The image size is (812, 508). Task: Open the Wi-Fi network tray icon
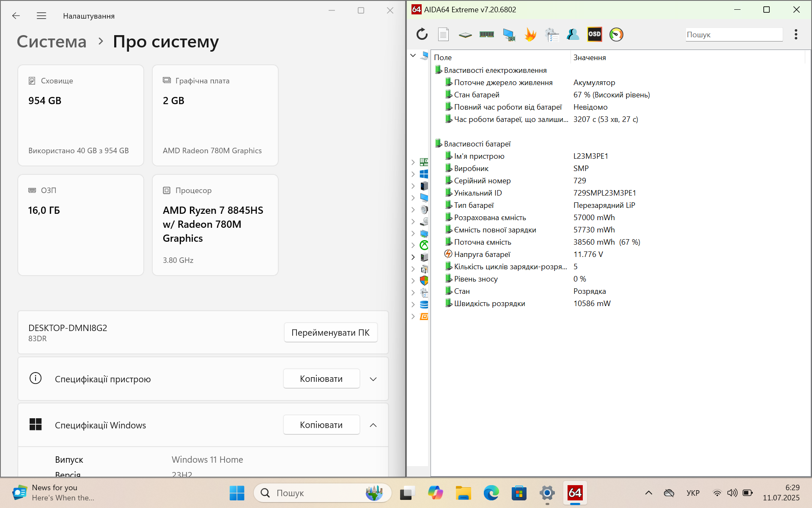[x=717, y=493]
